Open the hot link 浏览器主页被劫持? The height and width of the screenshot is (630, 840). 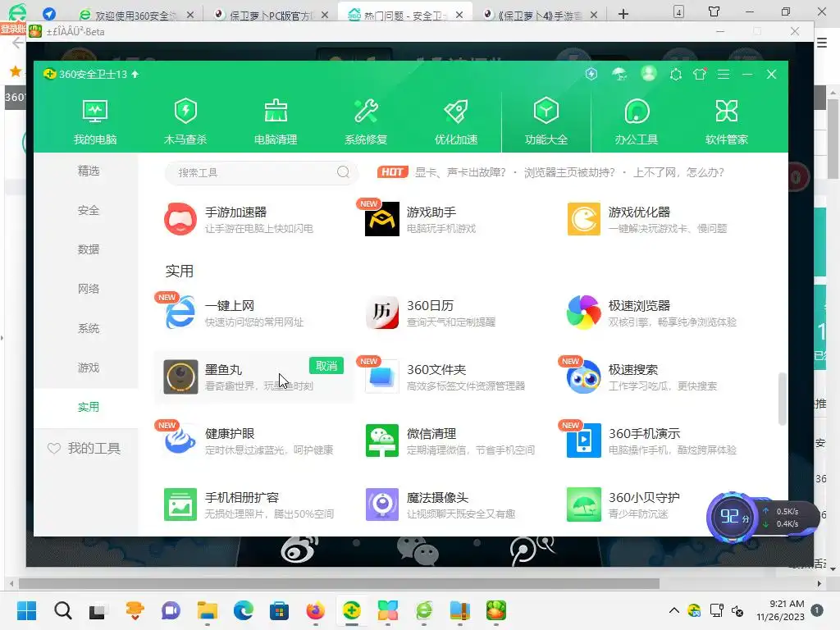[x=569, y=172]
